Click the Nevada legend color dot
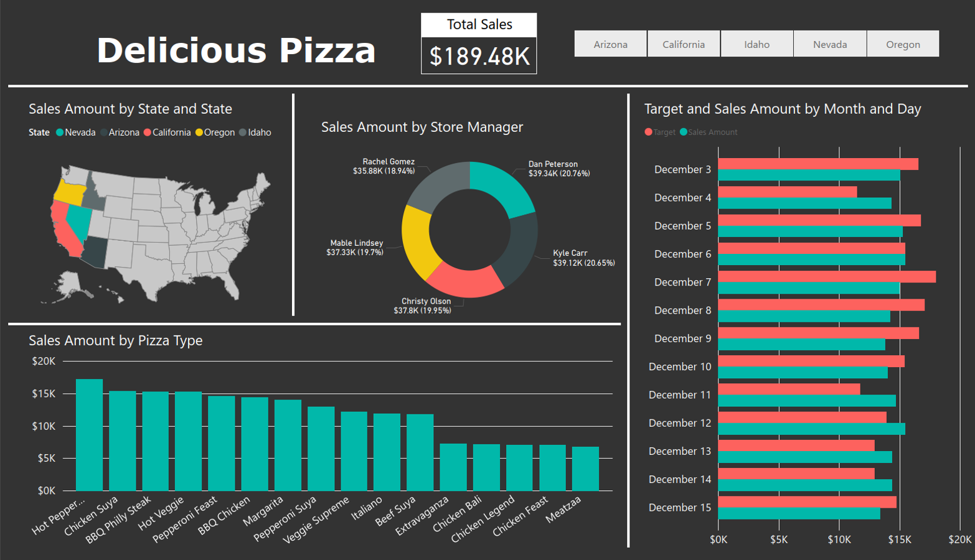 (60, 133)
